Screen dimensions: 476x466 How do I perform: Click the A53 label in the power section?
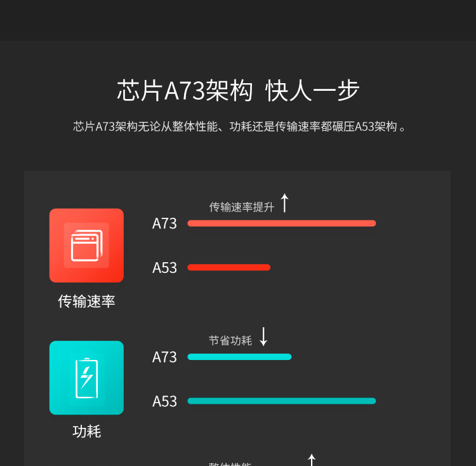[164, 401]
